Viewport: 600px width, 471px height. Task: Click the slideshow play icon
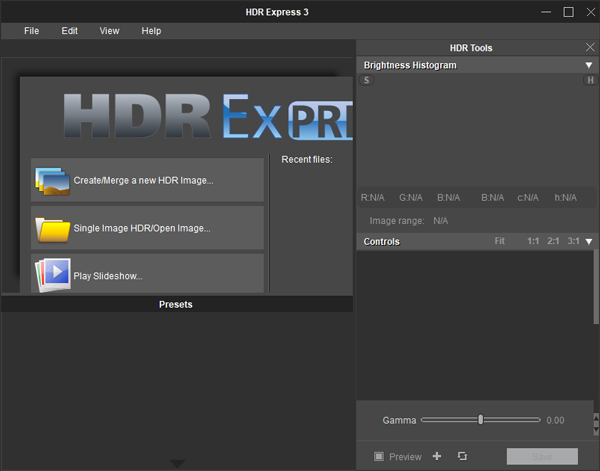coord(53,275)
